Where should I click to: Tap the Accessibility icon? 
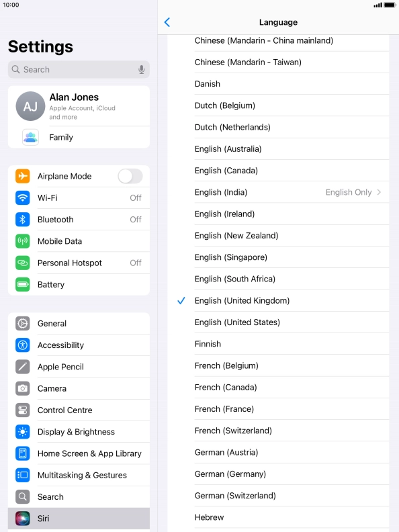pos(23,345)
